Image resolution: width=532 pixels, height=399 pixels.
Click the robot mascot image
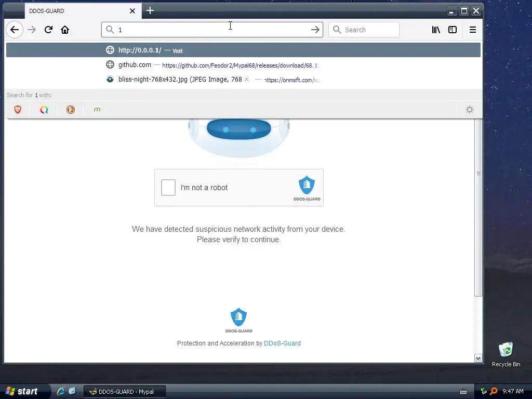(239, 138)
